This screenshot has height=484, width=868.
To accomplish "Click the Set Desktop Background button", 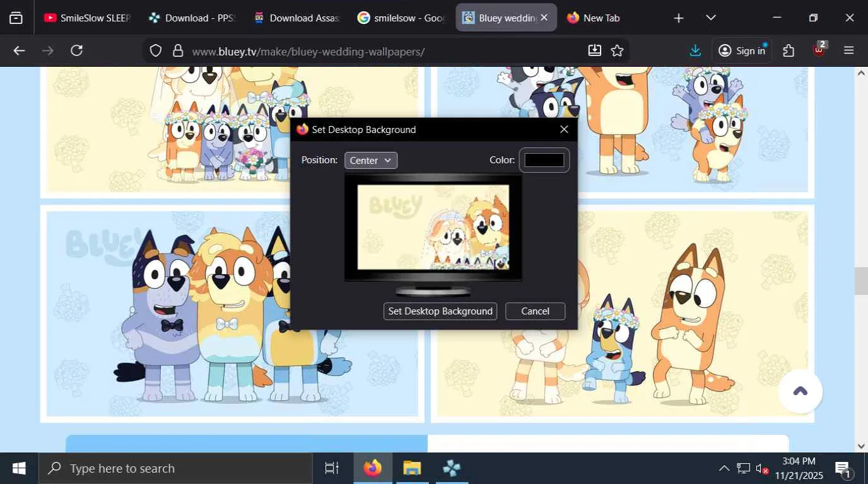I will click(x=440, y=311).
